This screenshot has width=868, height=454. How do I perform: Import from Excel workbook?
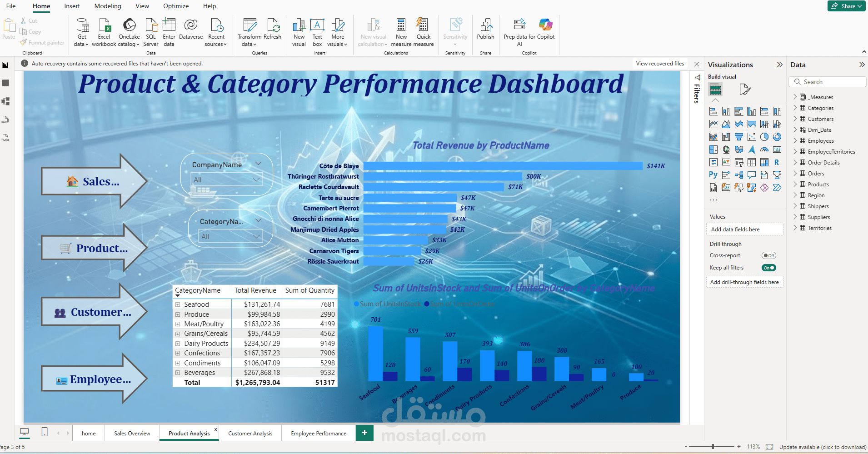[104, 32]
